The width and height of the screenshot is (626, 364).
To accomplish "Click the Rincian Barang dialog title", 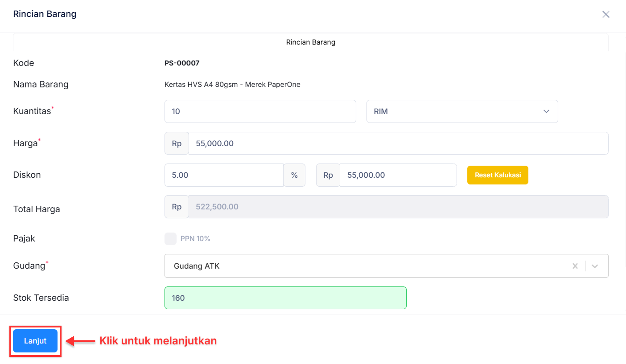I will pyautogui.click(x=45, y=14).
